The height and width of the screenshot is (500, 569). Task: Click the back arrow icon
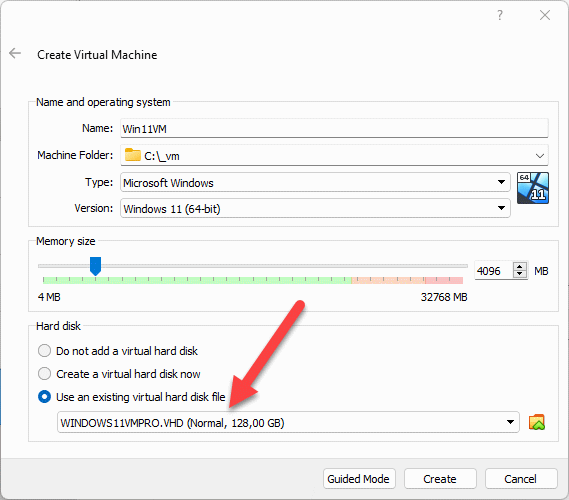tap(15, 53)
